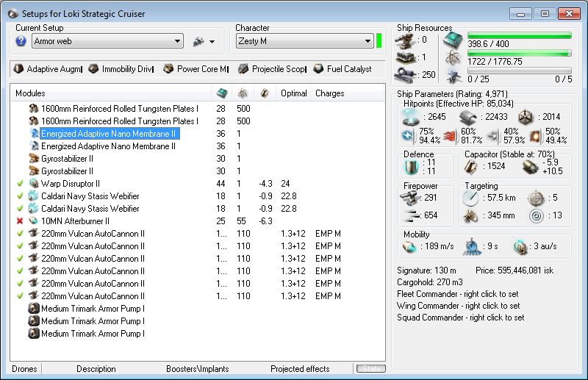This screenshot has width=588, height=380.
Task: Click the thermal resistance icon at 60%
Action: pyautogui.click(x=449, y=137)
